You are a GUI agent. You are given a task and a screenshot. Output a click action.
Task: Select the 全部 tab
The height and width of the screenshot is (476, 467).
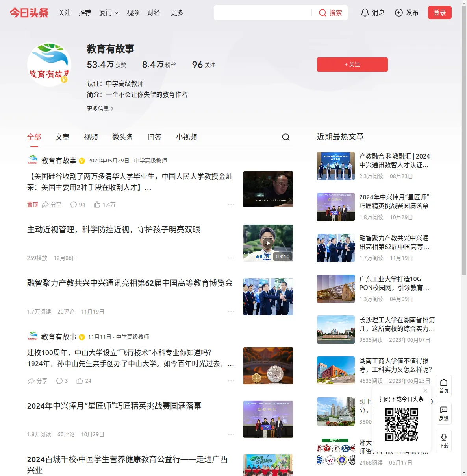34,137
